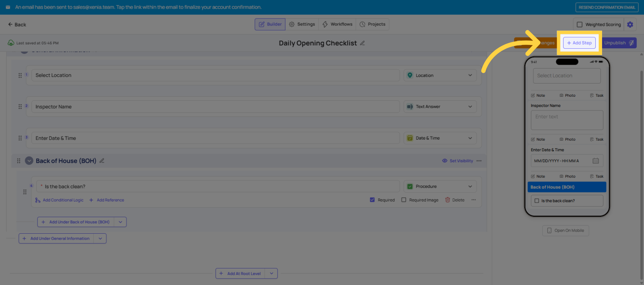Click the Date & Time calendar type icon

click(410, 138)
